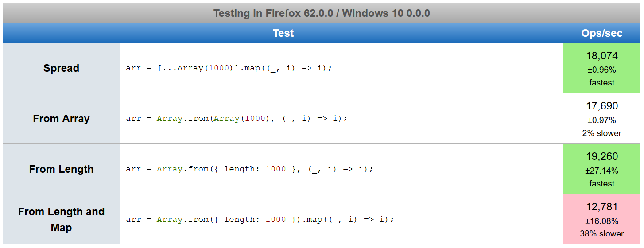Click the Array.from length map code snippet

coord(260,220)
